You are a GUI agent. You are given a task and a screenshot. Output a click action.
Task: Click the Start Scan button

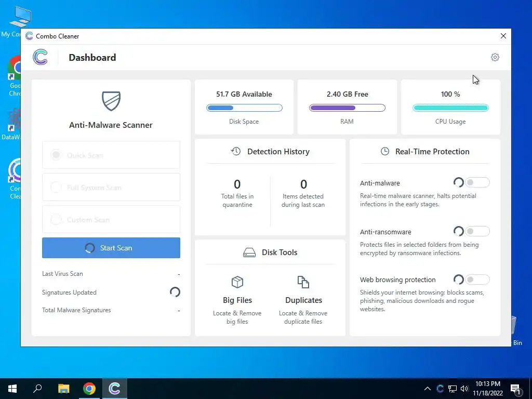pyautogui.click(x=111, y=248)
